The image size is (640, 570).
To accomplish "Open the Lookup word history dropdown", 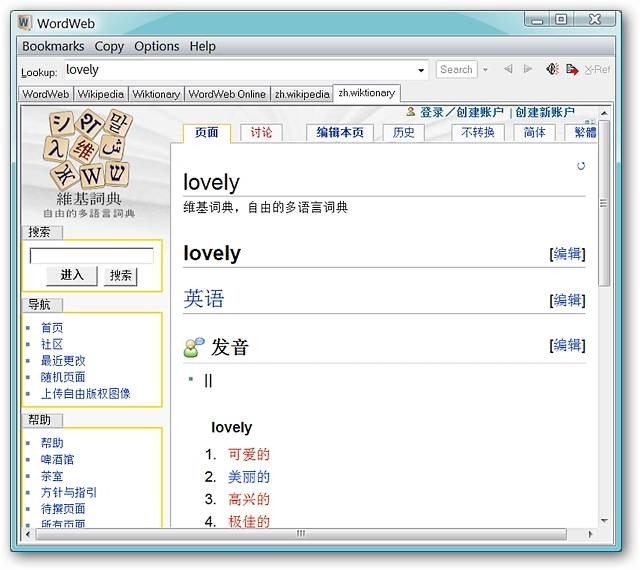I will tap(421, 70).
